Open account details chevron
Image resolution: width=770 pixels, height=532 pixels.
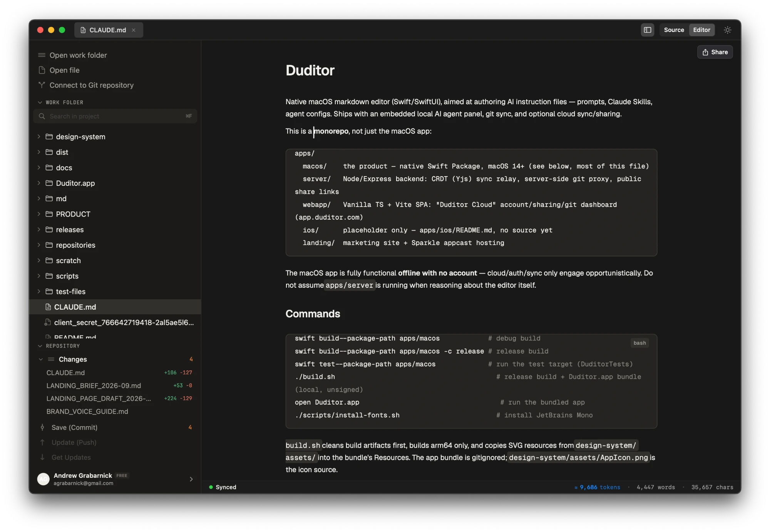click(191, 479)
